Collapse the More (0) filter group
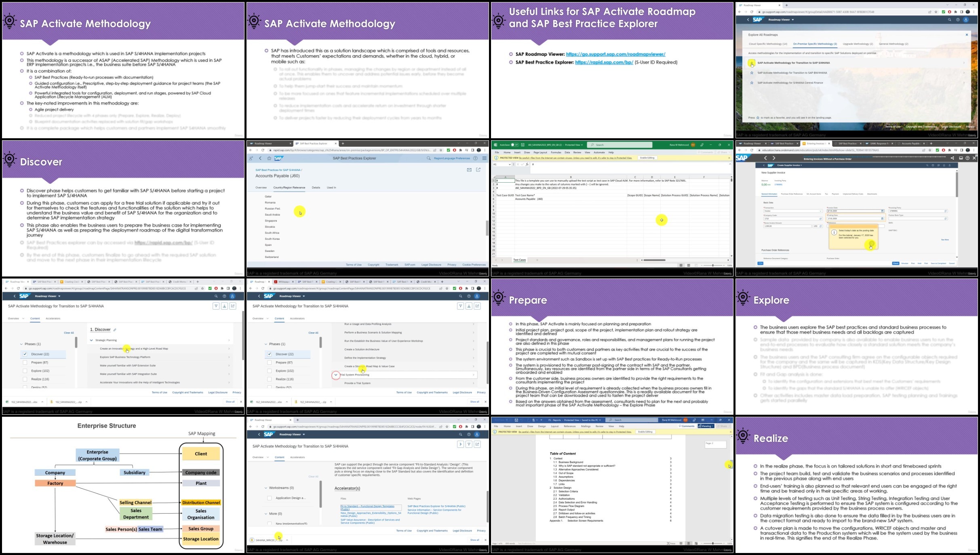 tap(266, 514)
